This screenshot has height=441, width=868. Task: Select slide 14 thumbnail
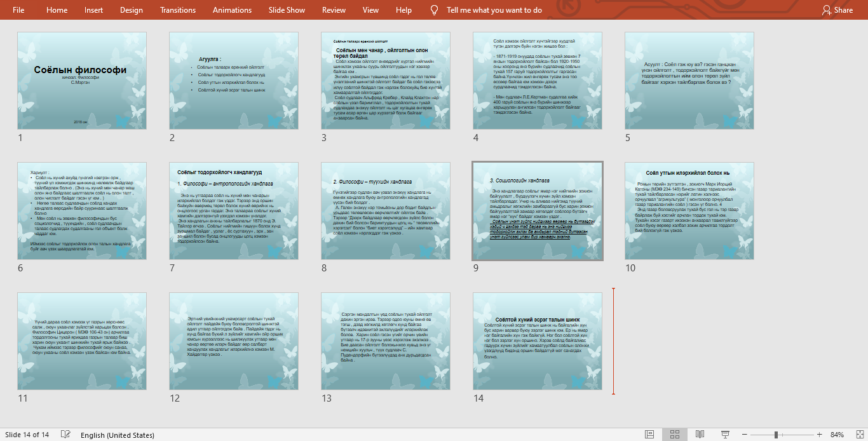[x=538, y=341]
